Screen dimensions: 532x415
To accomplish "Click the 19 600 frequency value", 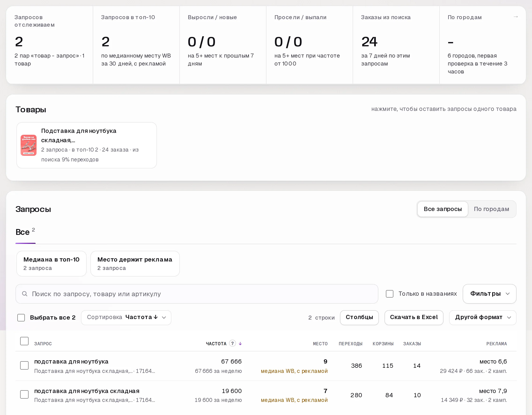I will click(231, 391).
